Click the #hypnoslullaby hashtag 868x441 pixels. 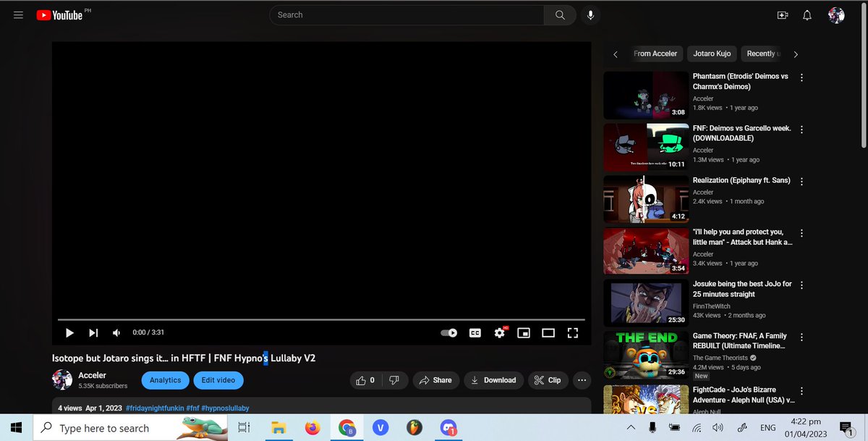click(x=225, y=408)
